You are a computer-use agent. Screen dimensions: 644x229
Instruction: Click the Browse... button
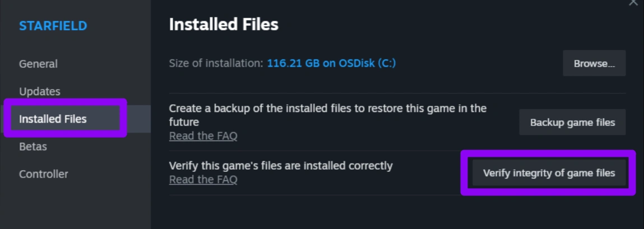594,64
